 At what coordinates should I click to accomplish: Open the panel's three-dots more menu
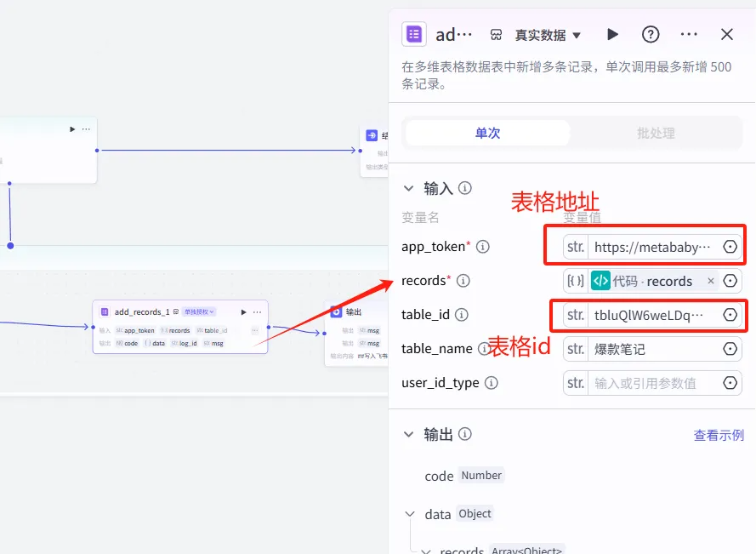(689, 34)
